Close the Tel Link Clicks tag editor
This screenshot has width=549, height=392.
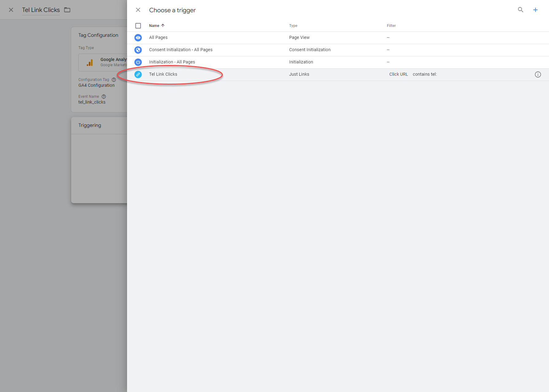pos(11,10)
